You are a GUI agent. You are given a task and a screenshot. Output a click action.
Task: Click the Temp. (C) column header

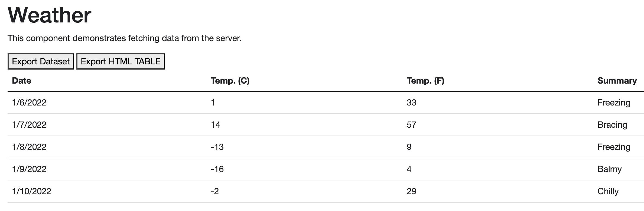coord(230,81)
